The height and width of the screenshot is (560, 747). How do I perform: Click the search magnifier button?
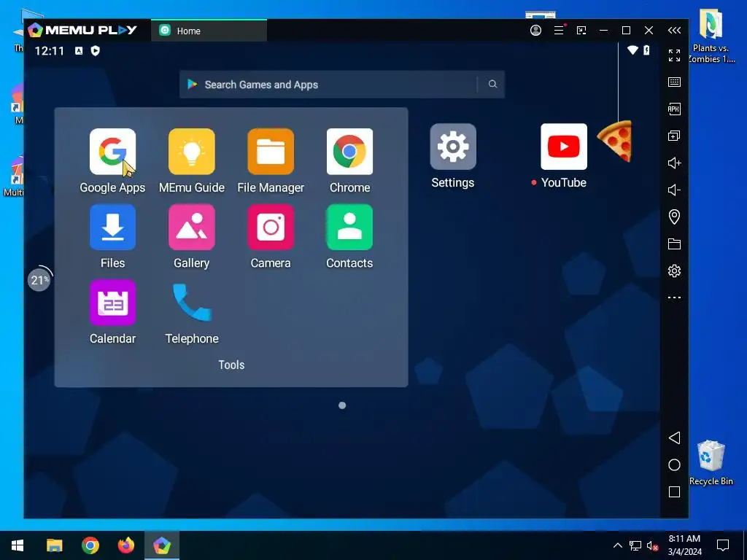(x=492, y=85)
